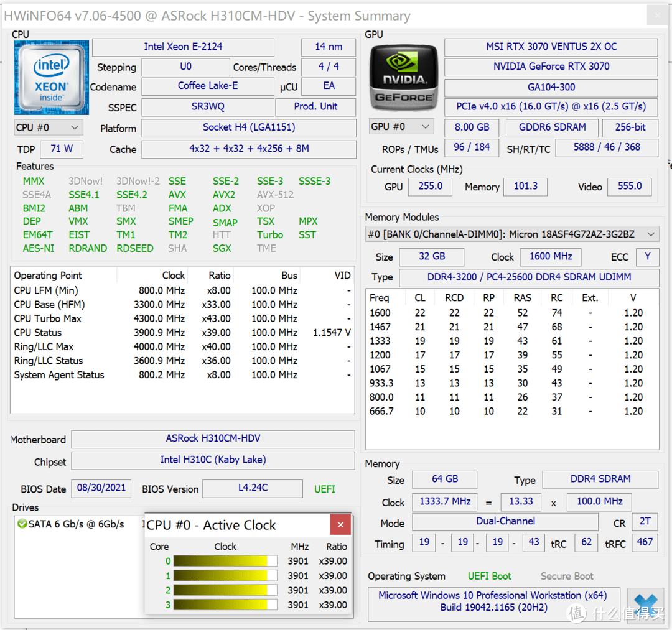Click the total memory size 64 GB field
The image size is (672, 630).
[445, 479]
